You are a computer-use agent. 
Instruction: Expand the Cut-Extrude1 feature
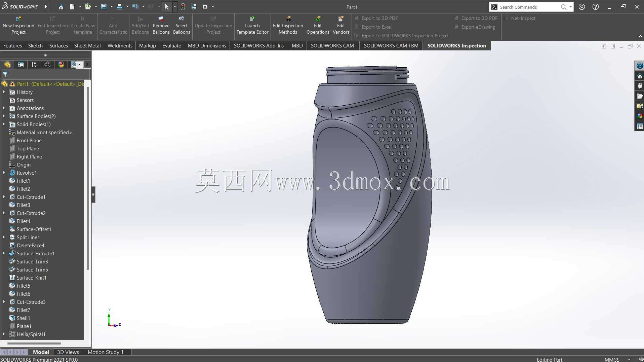pyautogui.click(x=4, y=197)
